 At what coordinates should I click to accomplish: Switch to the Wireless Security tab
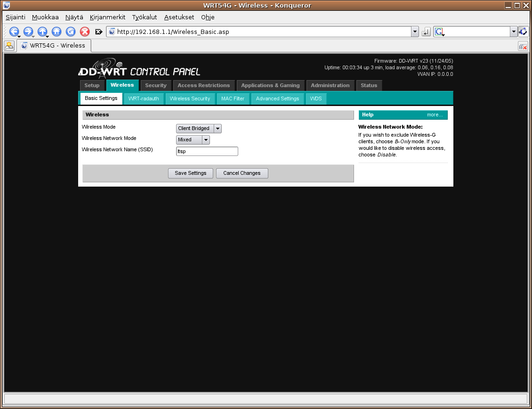click(x=190, y=98)
